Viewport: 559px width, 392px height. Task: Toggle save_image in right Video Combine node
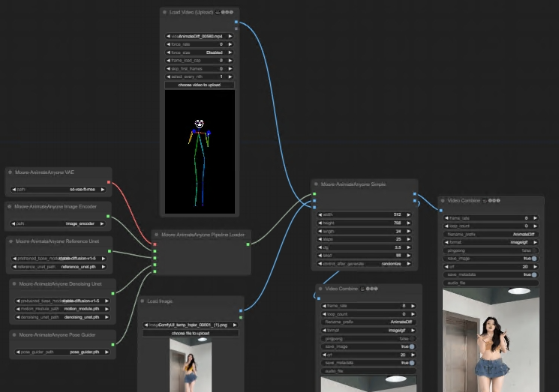491,259
